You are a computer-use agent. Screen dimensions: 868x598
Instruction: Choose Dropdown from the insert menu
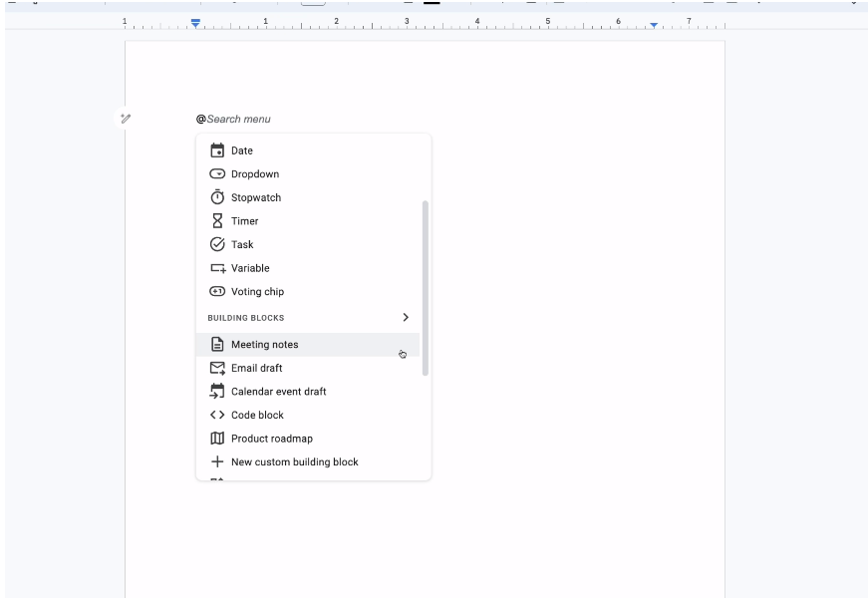(x=308, y=173)
